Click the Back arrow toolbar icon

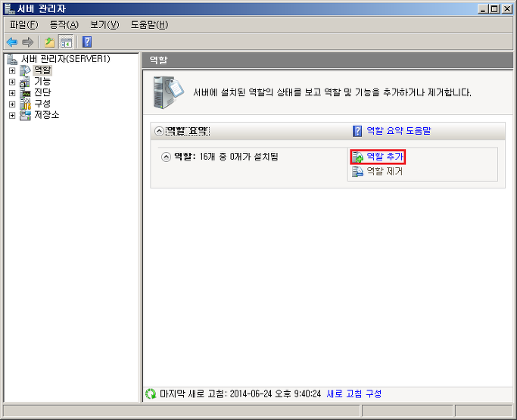[12, 42]
